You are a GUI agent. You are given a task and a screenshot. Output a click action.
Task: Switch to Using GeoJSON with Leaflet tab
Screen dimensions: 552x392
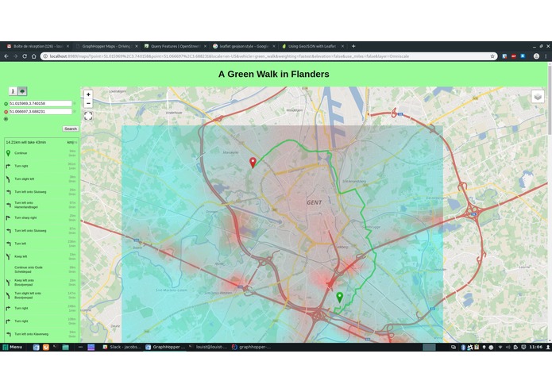(x=312, y=46)
